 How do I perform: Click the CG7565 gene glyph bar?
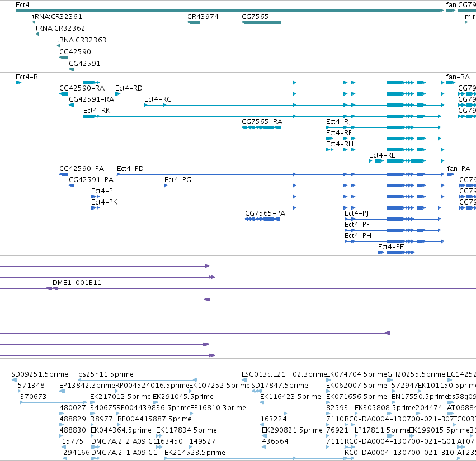pyautogui.click(x=261, y=22)
